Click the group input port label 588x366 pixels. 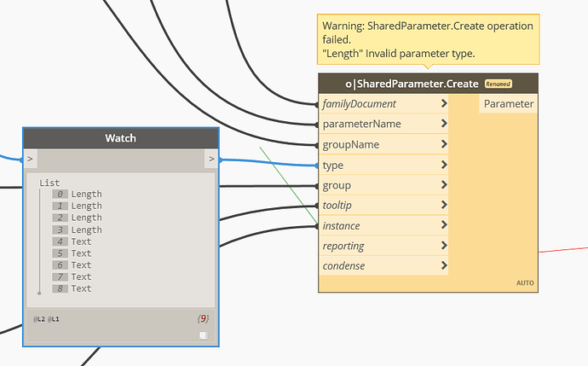[337, 185]
